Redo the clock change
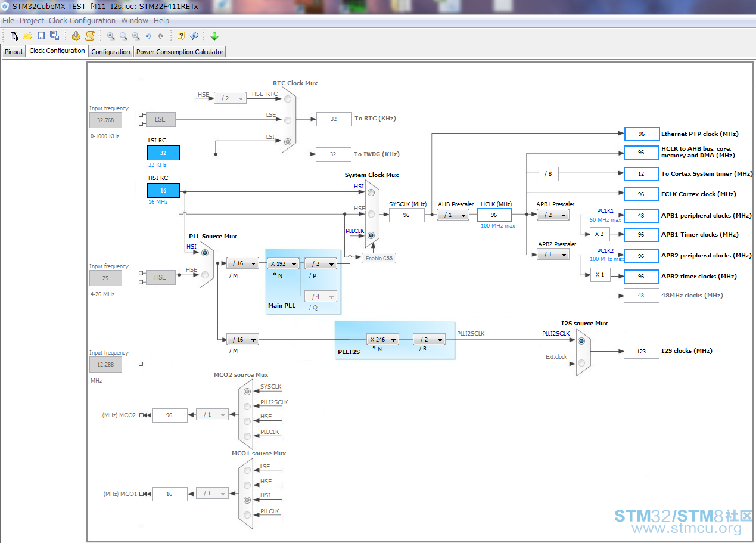The height and width of the screenshot is (543, 756). tap(161, 36)
